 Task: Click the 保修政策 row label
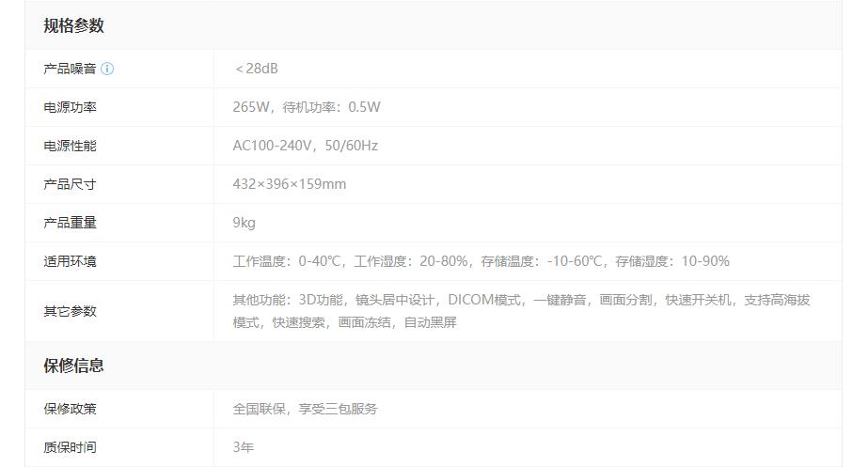pyautogui.click(x=70, y=409)
